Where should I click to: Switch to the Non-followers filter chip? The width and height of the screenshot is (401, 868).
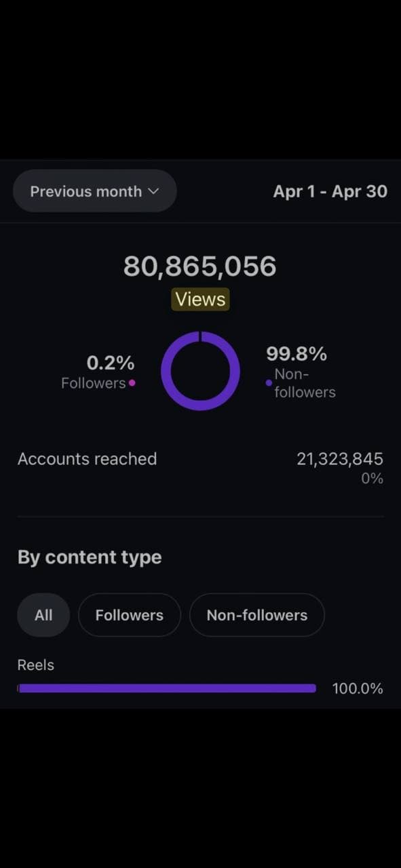click(x=257, y=615)
